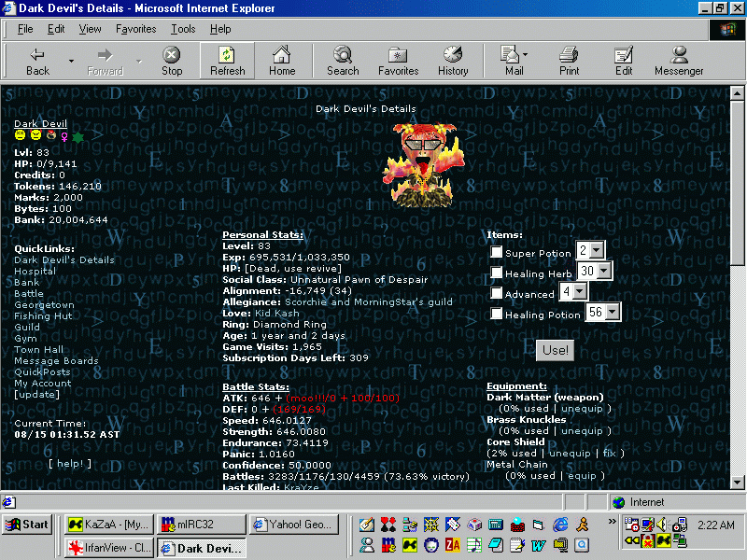This screenshot has width=747, height=560.
Task: Open the Favorites menu
Action: 135,29
